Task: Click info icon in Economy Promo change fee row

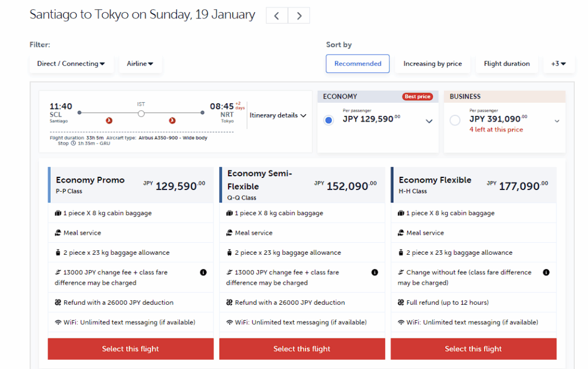Action: coord(203,273)
